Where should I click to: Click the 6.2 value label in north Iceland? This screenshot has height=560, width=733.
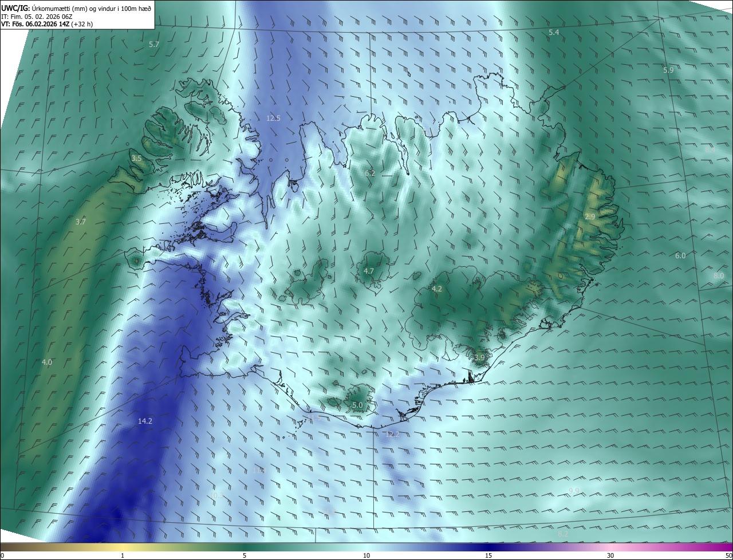click(x=370, y=173)
